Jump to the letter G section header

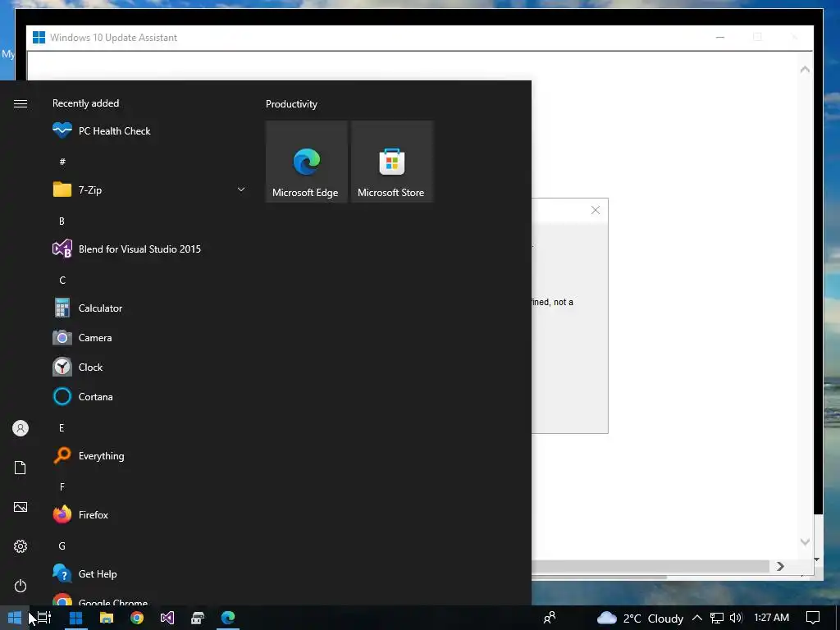pyautogui.click(x=62, y=546)
